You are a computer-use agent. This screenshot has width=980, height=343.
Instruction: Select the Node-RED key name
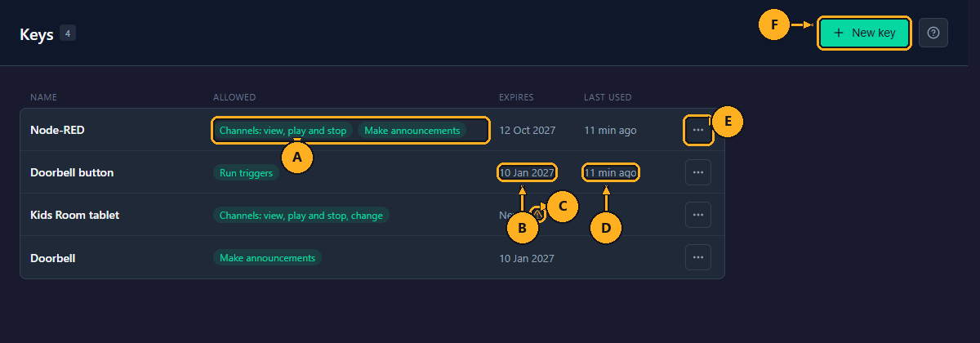tap(57, 130)
